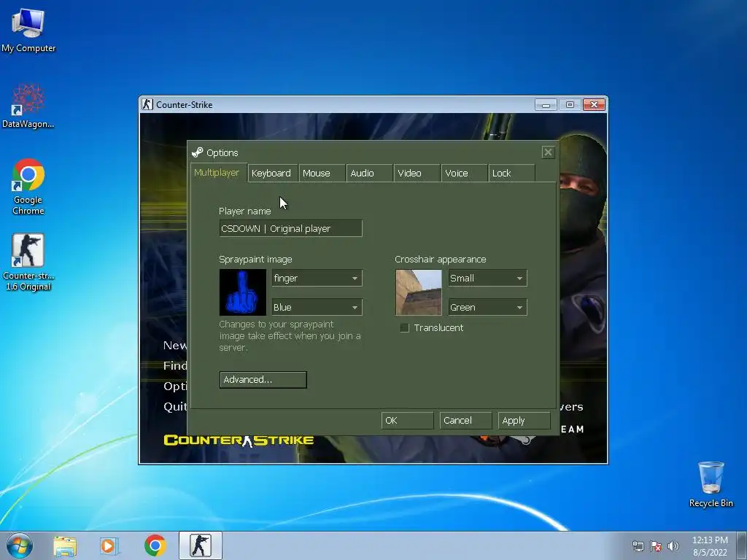Select Counter-Strike taskbar button
The width and height of the screenshot is (747, 560).
click(x=200, y=545)
